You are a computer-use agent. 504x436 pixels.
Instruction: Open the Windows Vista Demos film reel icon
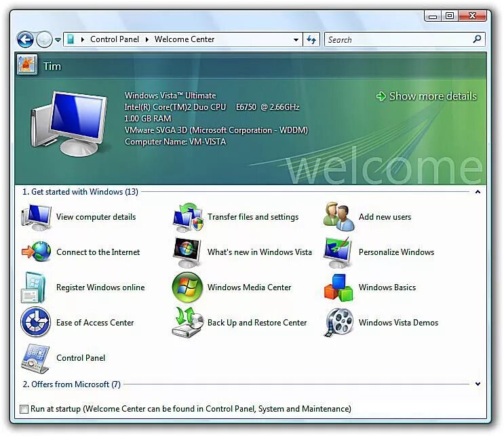[338, 323]
